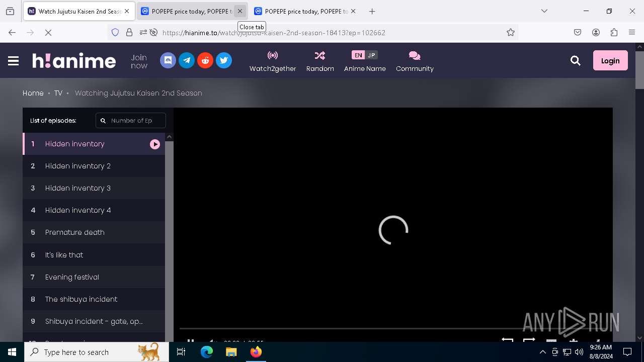The width and height of the screenshot is (644, 362).
Task: Click the site security padlock icon
Action: (x=129, y=32)
